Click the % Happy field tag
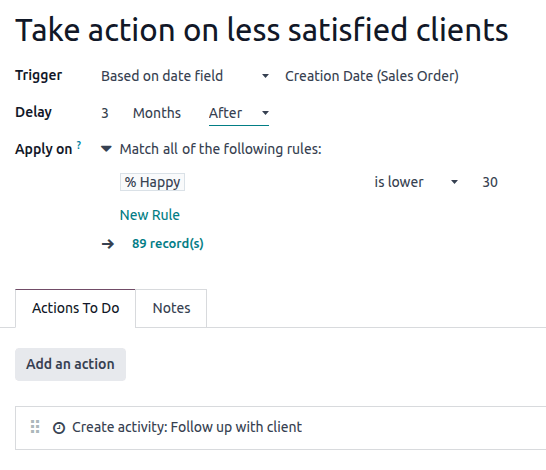This screenshot has height=470, width=546. (153, 182)
